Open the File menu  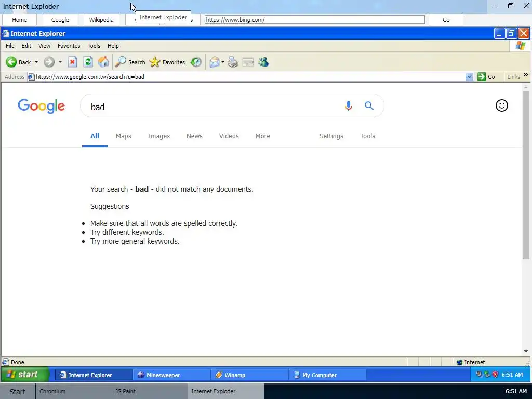pos(10,46)
